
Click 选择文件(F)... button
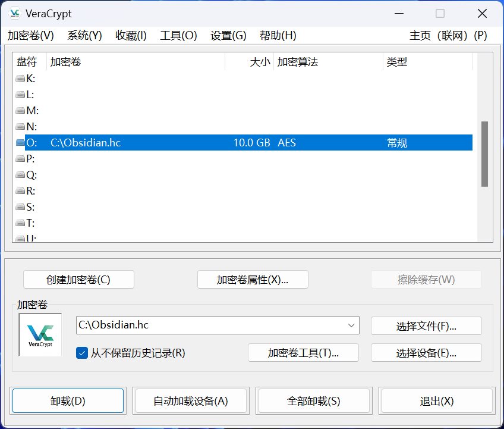tap(426, 326)
